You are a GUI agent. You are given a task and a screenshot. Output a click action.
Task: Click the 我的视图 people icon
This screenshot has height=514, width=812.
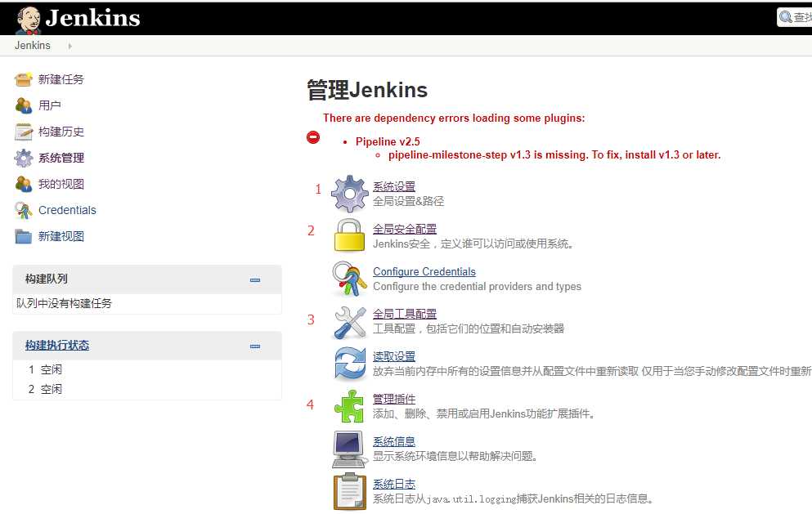23,184
